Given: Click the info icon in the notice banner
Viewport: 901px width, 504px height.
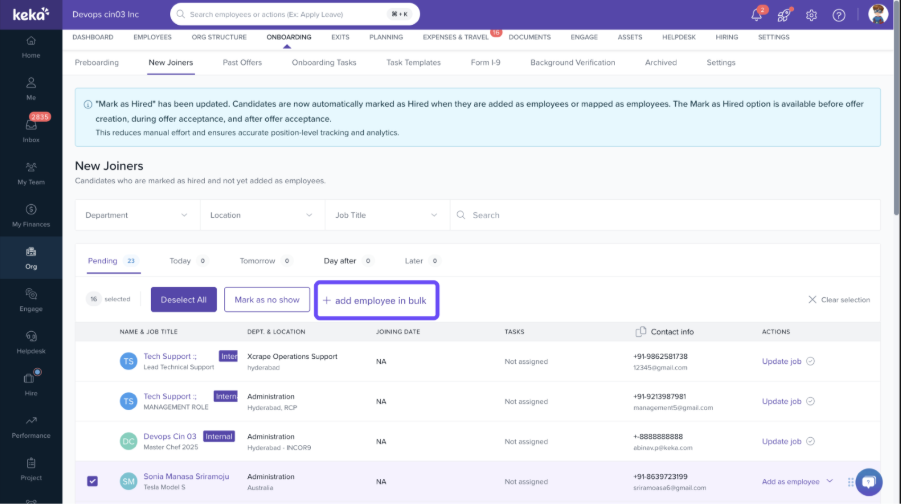Looking at the screenshot, I should click(x=88, y=105).
